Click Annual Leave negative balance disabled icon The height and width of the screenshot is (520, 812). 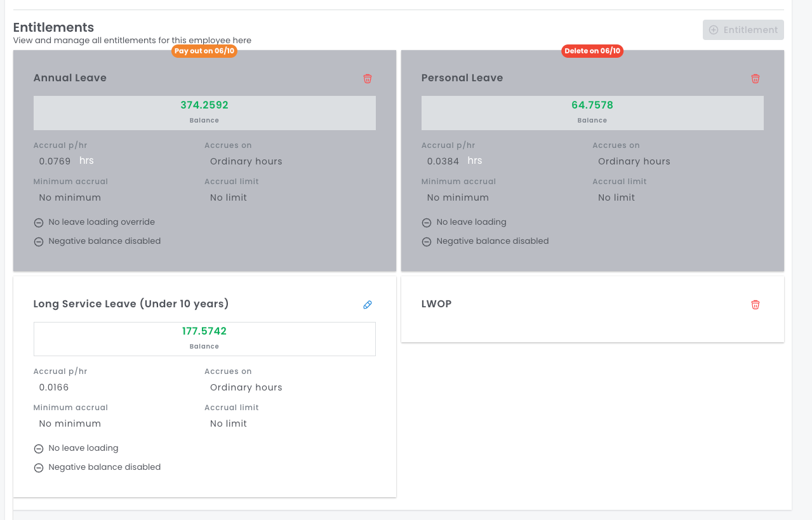39,242
